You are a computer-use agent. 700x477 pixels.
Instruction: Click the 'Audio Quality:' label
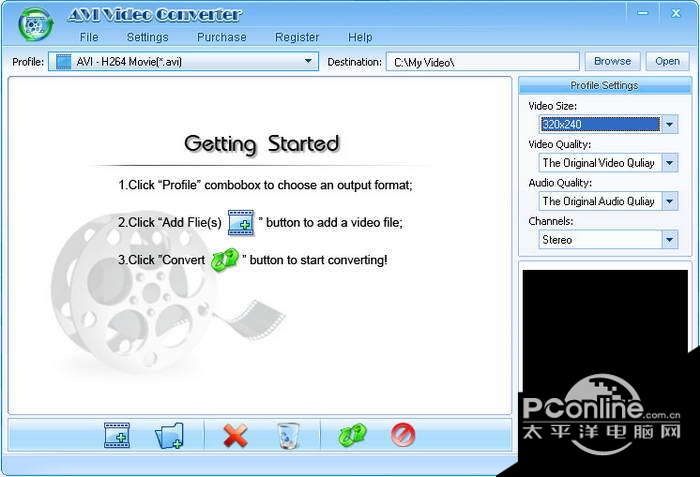point(560,183)
